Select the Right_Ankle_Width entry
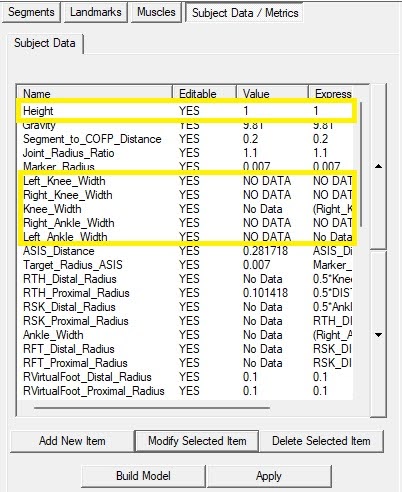The height and width of the screenshot is (492, 402). 187,223
